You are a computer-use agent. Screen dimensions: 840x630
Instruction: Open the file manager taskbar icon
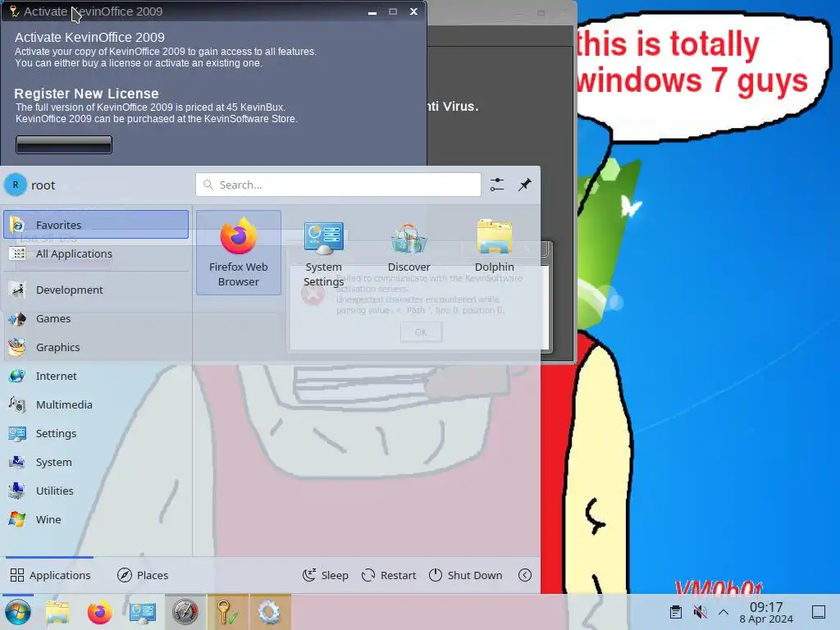tap(57, 612)
